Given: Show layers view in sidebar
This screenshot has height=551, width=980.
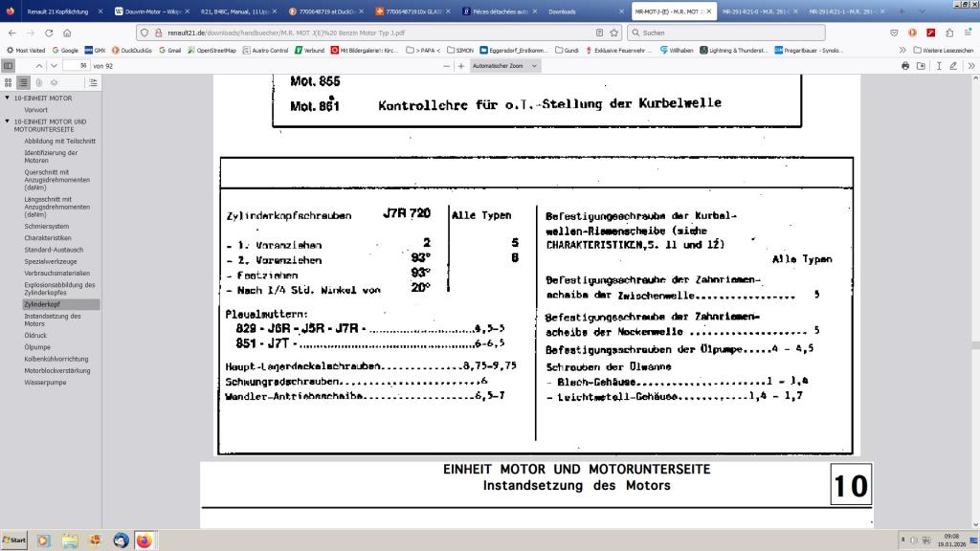Looking at the screenshot, I should point(55,82).
